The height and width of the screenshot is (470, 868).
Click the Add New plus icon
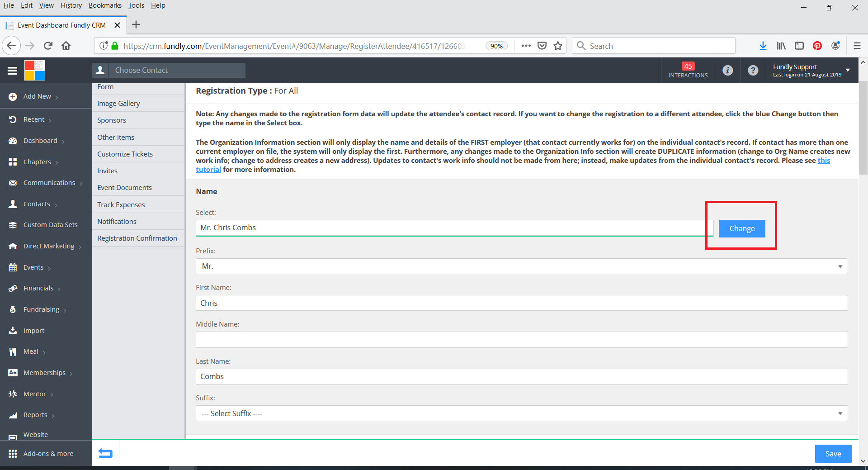click(13, 96)
